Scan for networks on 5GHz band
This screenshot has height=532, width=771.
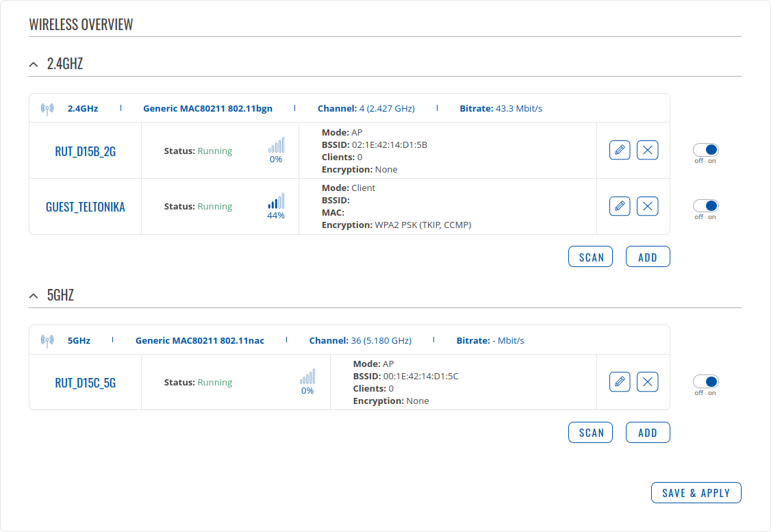point(590,433)
